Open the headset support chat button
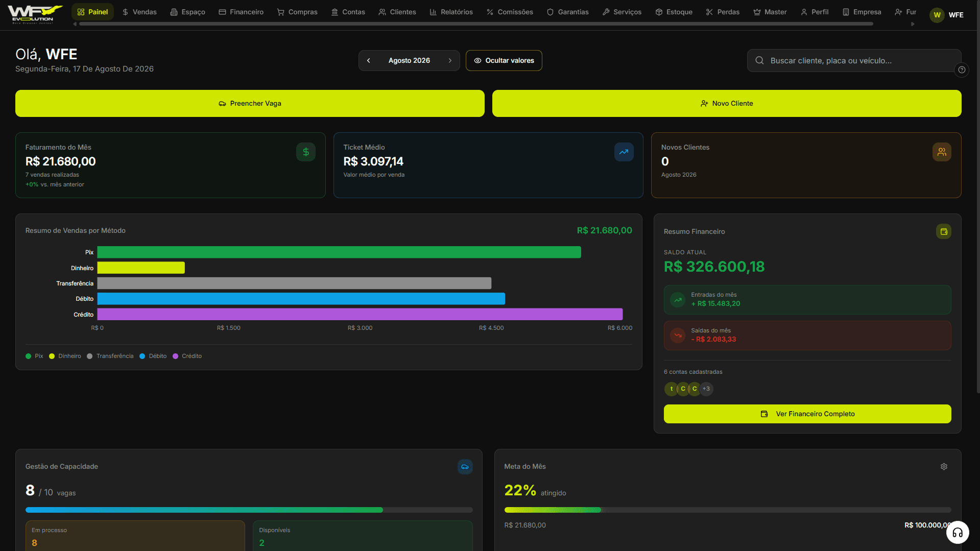Screen dimensions: 980x551 point(958,533)
